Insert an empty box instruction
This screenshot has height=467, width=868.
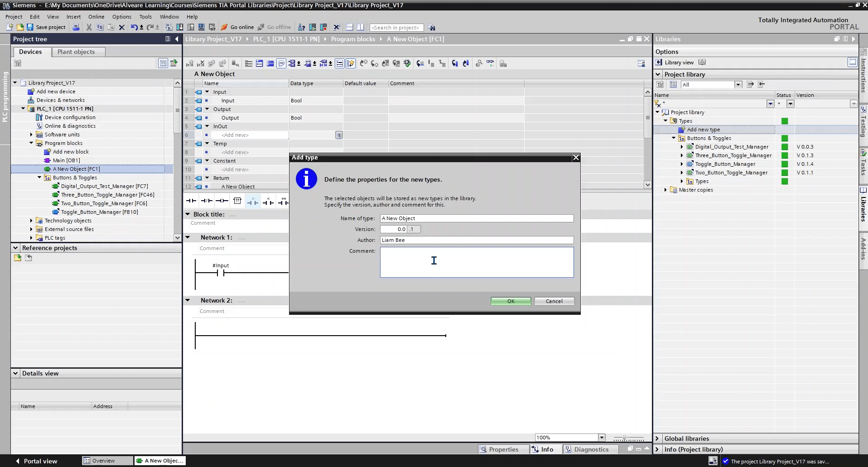click(x=237, y=201)
